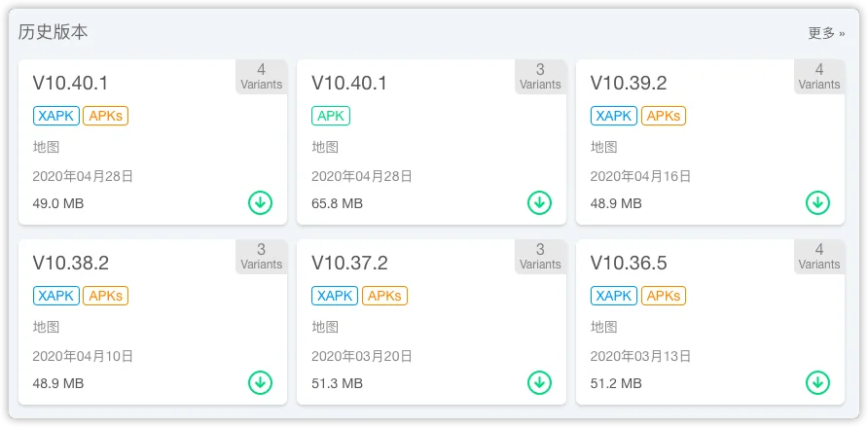
Task: Click the 51.2 MB file size
Action: 616,383
